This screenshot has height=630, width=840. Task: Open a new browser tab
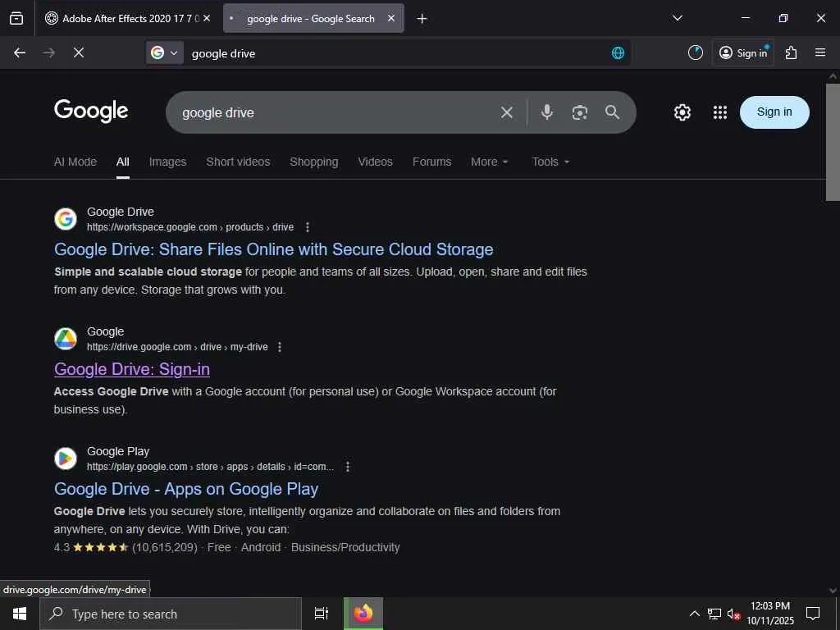click(422, 19)
